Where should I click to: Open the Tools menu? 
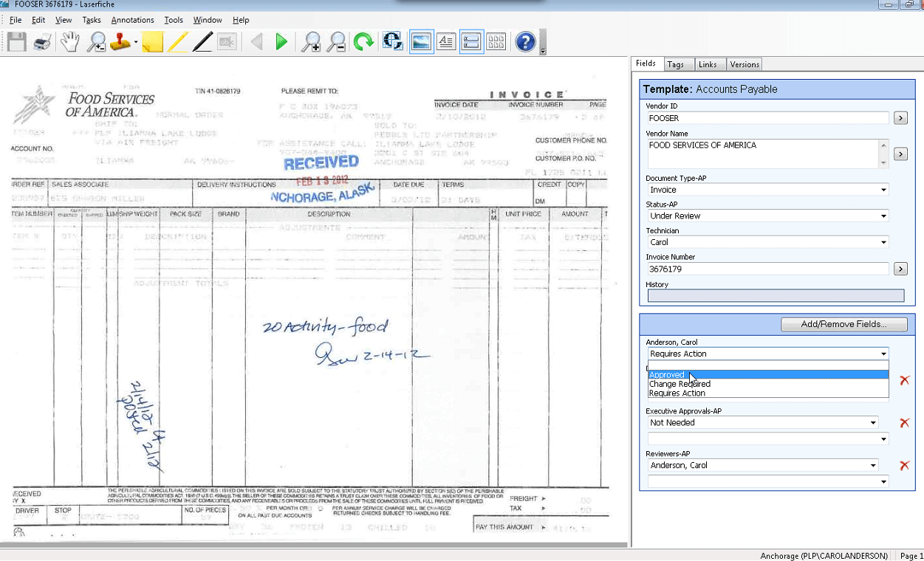(174, 20)
